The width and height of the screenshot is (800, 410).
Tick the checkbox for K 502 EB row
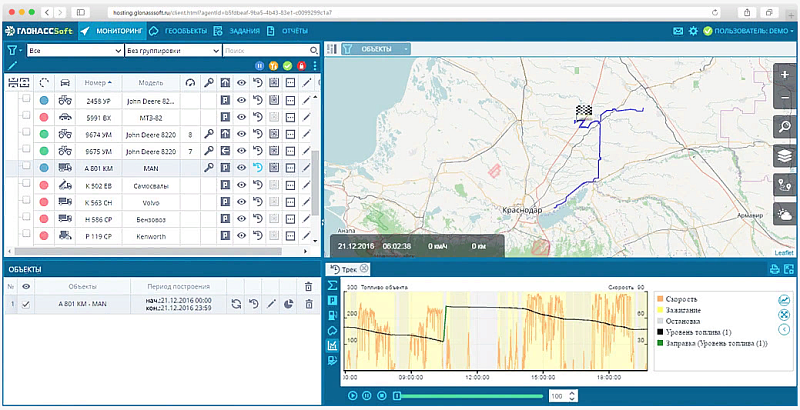pos(26,184)
